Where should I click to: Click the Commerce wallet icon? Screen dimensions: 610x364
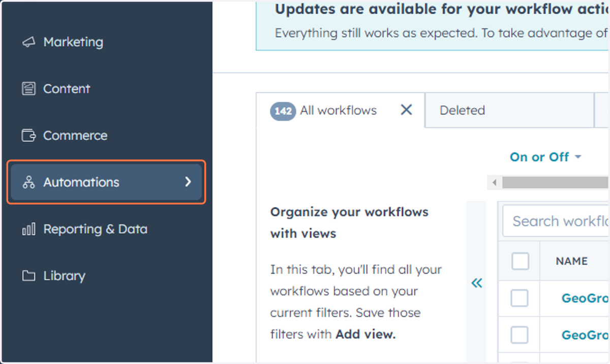pos(29,136)
